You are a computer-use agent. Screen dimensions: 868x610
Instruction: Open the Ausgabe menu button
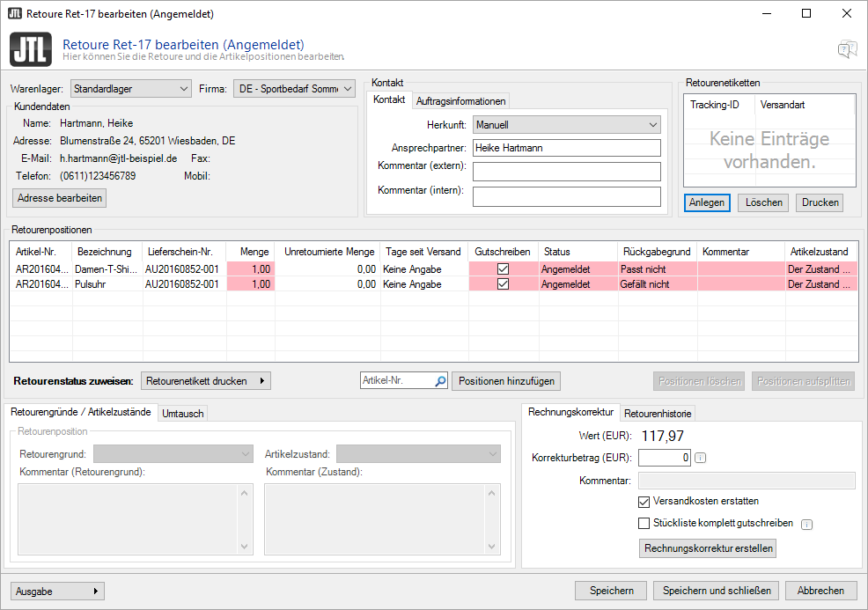pos(57,591)
